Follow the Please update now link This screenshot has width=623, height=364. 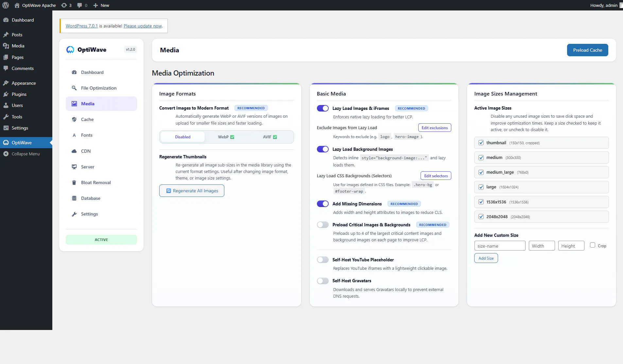[143, 26]
